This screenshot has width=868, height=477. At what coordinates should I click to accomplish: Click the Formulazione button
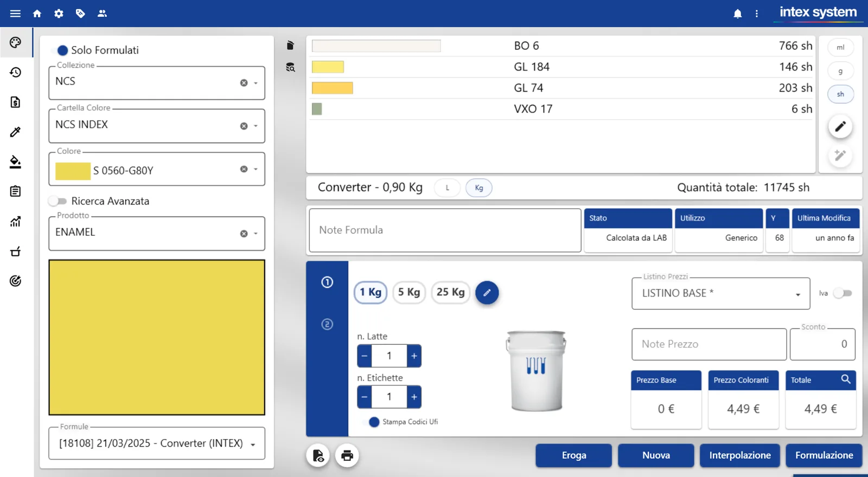pyautogui.click(x=824, y=455)
